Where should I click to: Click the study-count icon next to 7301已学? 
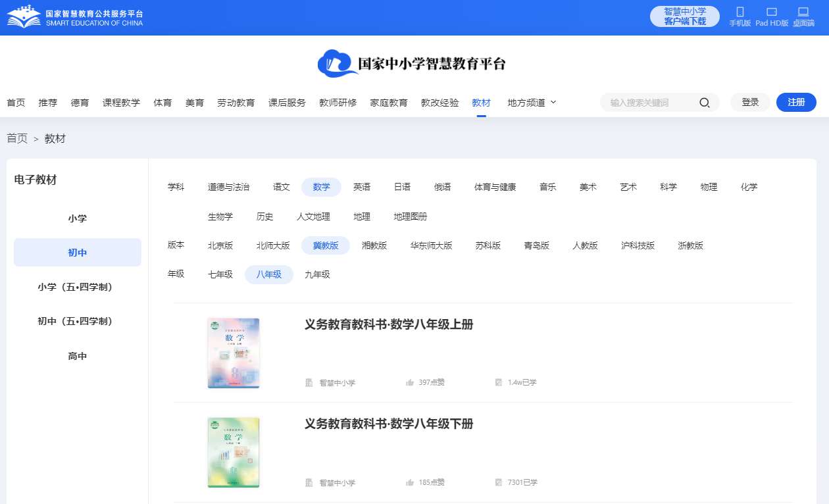pyautogui.click(x=499, y=482)
